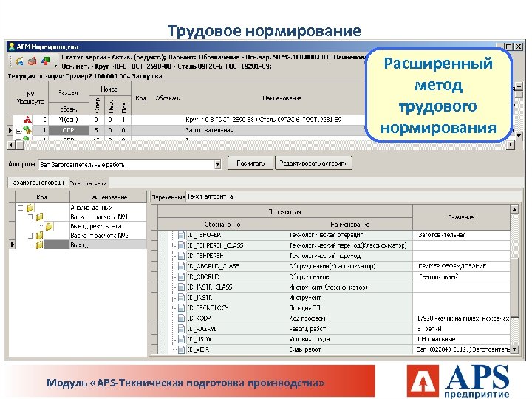Screen dimensions: 532x399
Task: Click the Ленточнопильный value cell
Action: click(461, 277)
